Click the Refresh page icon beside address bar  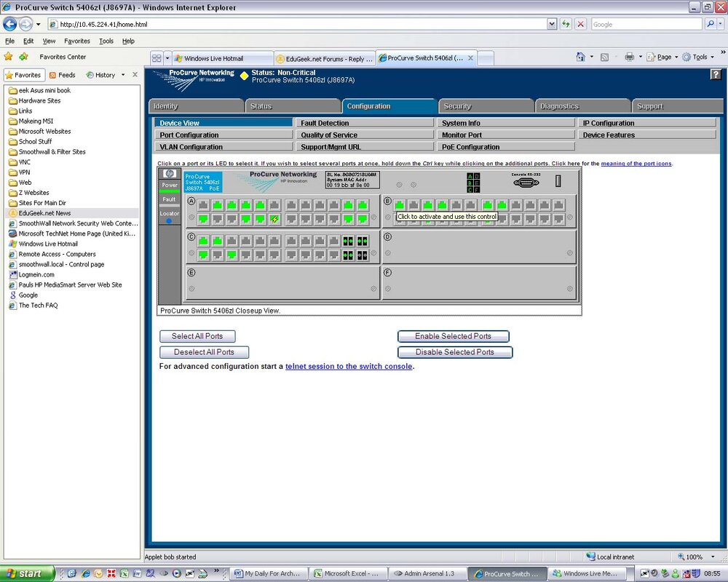(566, 24)
